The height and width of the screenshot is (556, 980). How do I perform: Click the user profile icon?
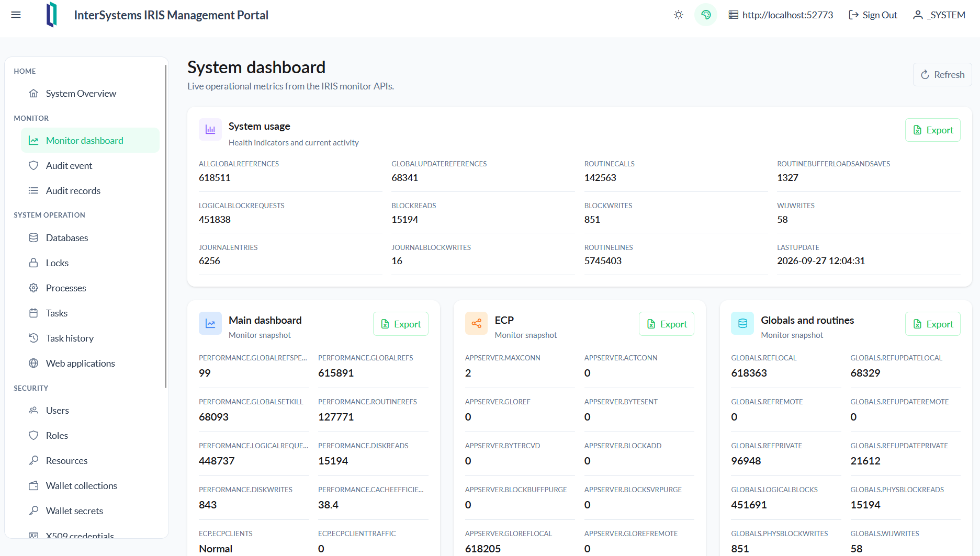click(x=918, y=15)
